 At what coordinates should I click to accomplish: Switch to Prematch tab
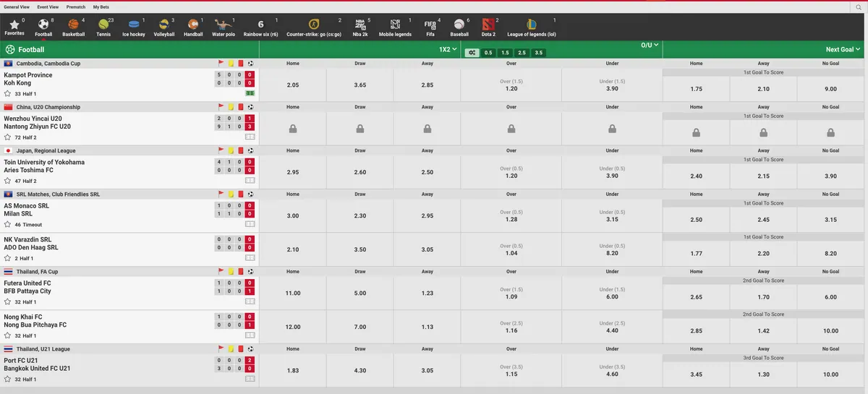coord(76,7)
